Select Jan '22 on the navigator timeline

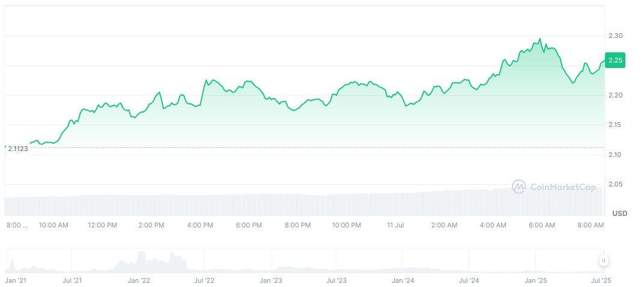click(x=139, y=280)
